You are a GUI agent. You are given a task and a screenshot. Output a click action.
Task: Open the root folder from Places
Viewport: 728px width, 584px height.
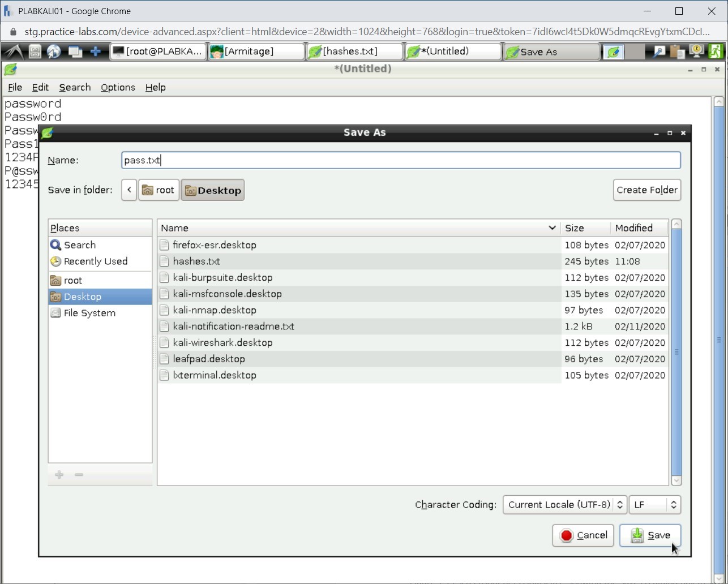72,280
